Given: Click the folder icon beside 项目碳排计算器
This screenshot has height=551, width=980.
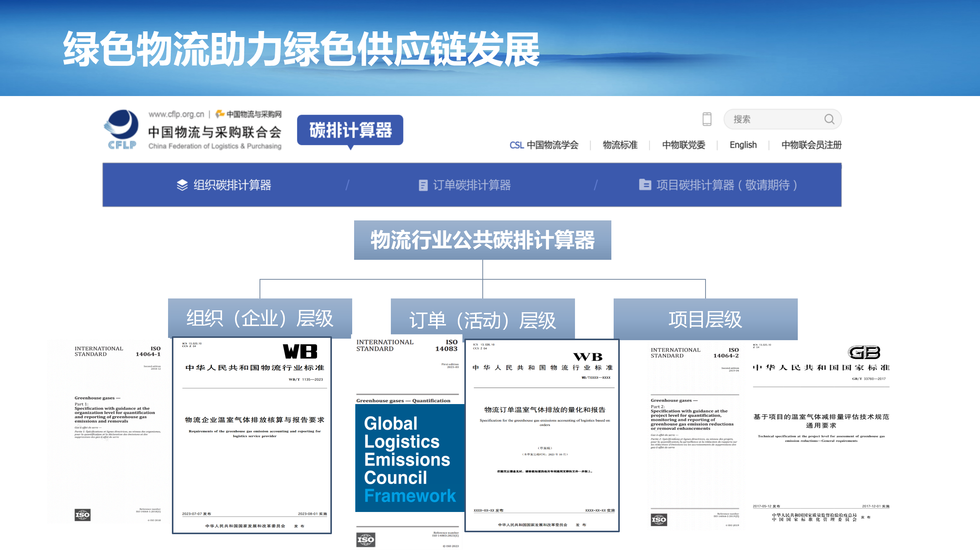Looking at the screenshot, I should coord(645,185).
